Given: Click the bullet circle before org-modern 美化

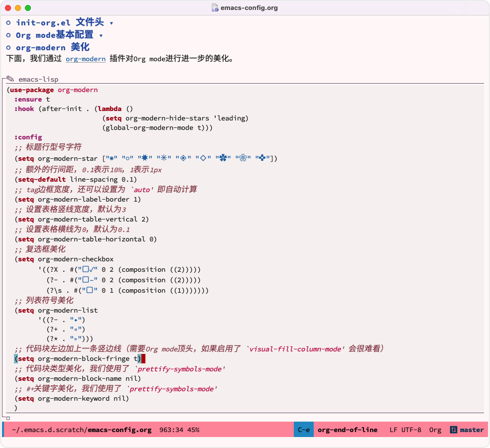Looking at the screenshot, I should point(8,47).
